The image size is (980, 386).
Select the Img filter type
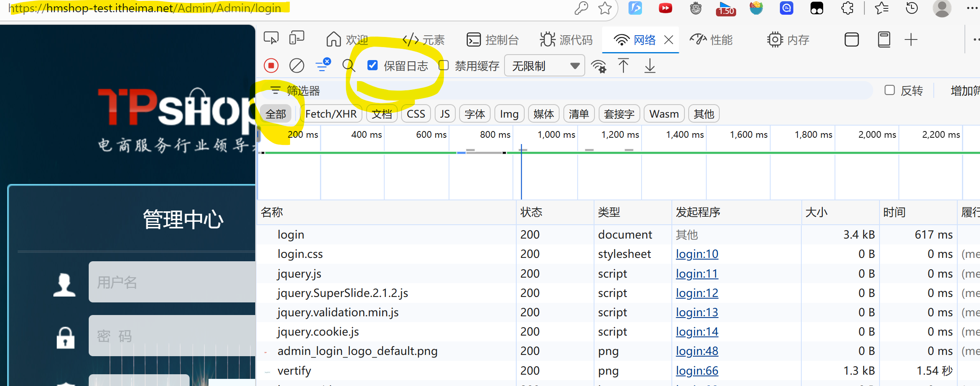pyautogui.click(x=509, y=114)
